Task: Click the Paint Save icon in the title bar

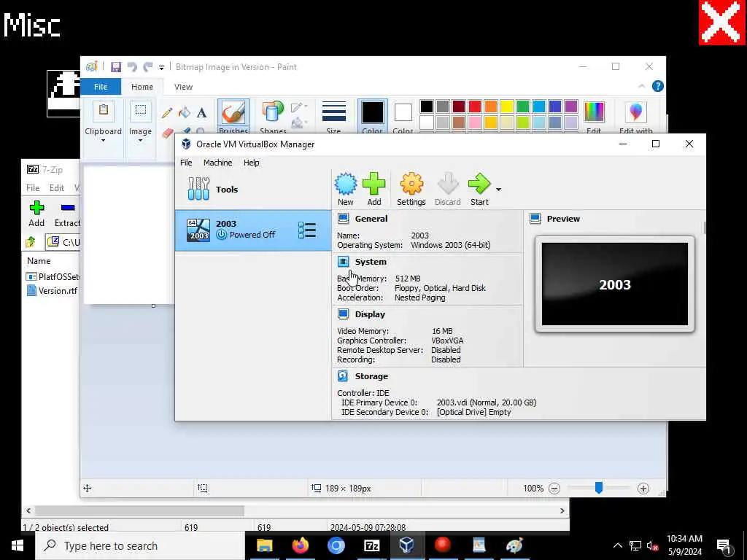Action: 116,67
